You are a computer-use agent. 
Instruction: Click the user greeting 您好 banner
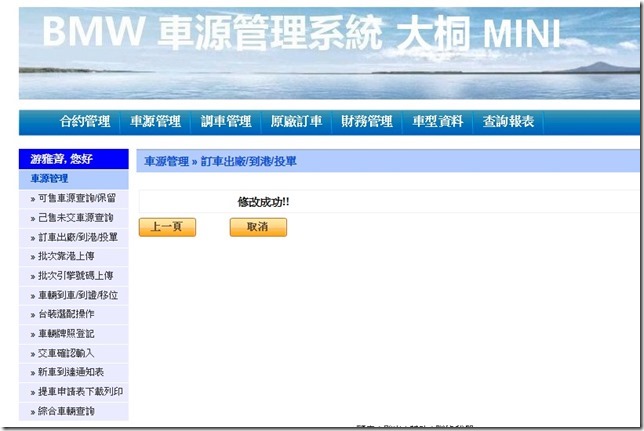[74, 159]
